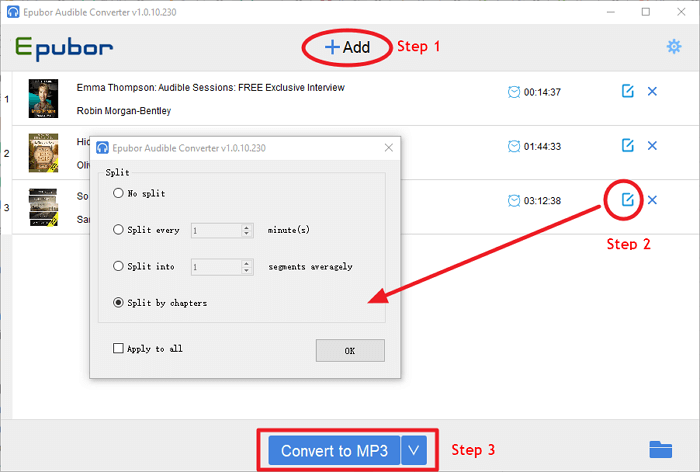Image resolution: width=700 pixels, height=472 pixels.
Task: Select the No split radio button
Action: pyautogui.click(x=118, y=193)
